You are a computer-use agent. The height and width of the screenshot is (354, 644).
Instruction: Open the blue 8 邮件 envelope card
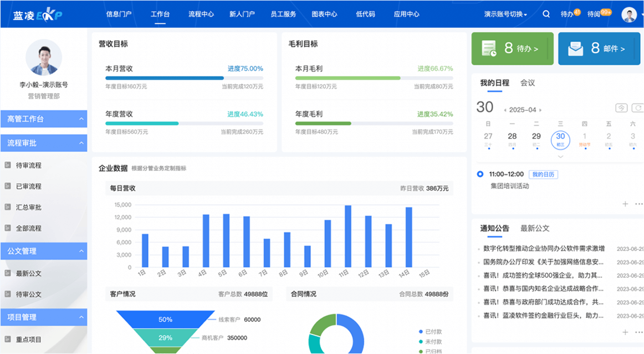click(599, 49)
